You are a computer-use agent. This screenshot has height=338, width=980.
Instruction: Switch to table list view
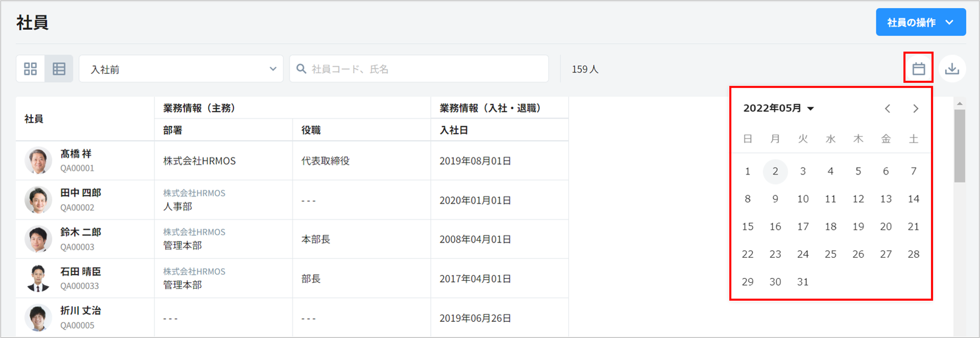click(x=59, y=69)
